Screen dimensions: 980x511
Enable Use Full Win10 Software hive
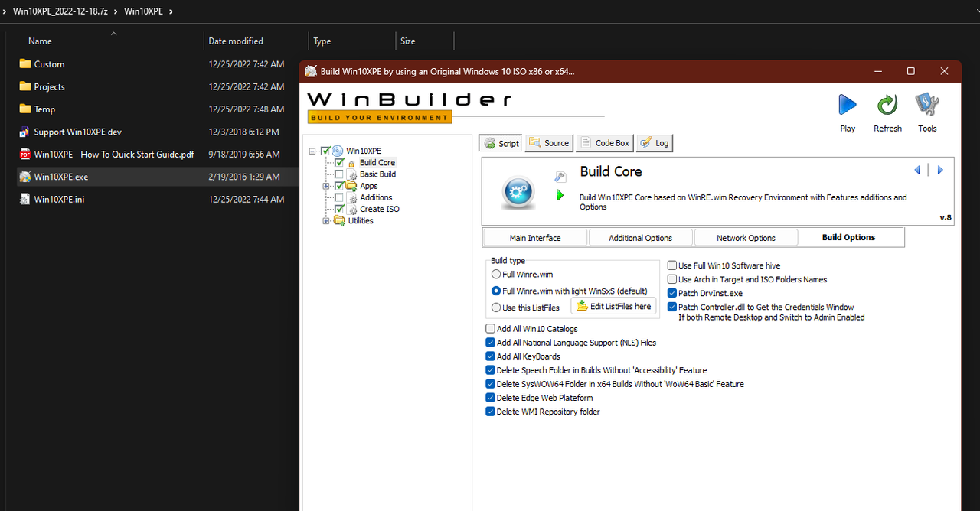(672, 265)
